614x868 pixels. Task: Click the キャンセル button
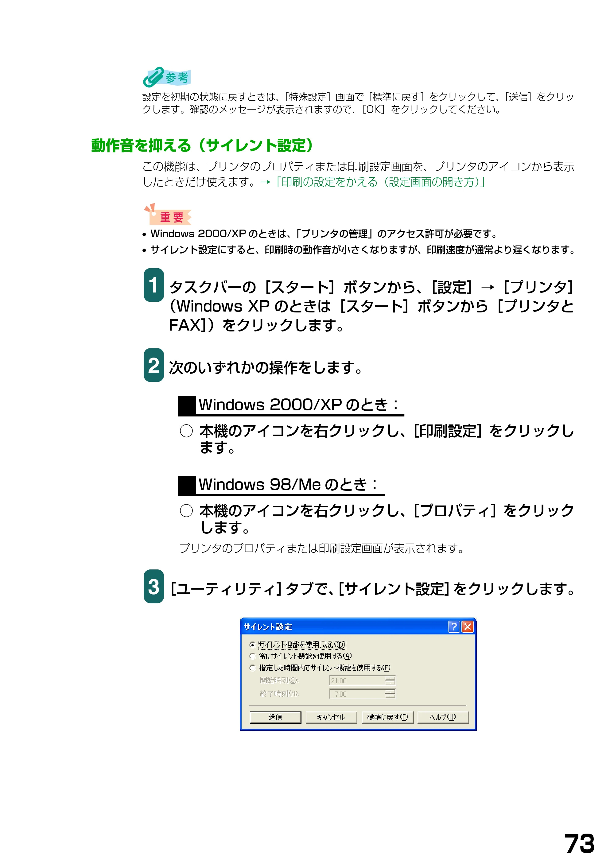331,717
